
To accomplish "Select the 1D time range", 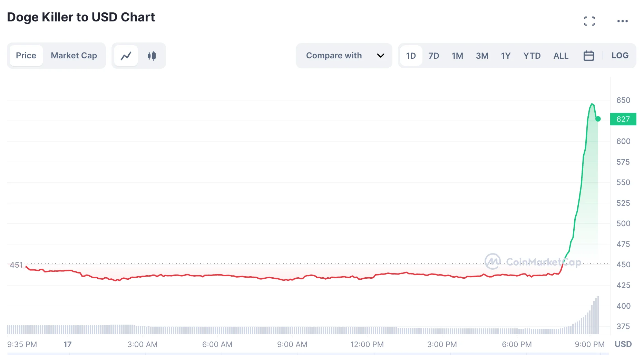I will (411, 56).
